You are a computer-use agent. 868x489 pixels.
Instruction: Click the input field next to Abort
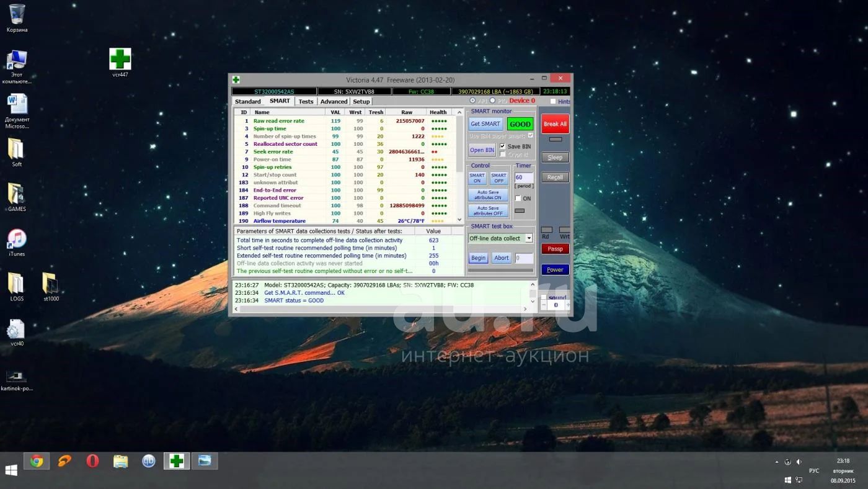tap(524, 258)
